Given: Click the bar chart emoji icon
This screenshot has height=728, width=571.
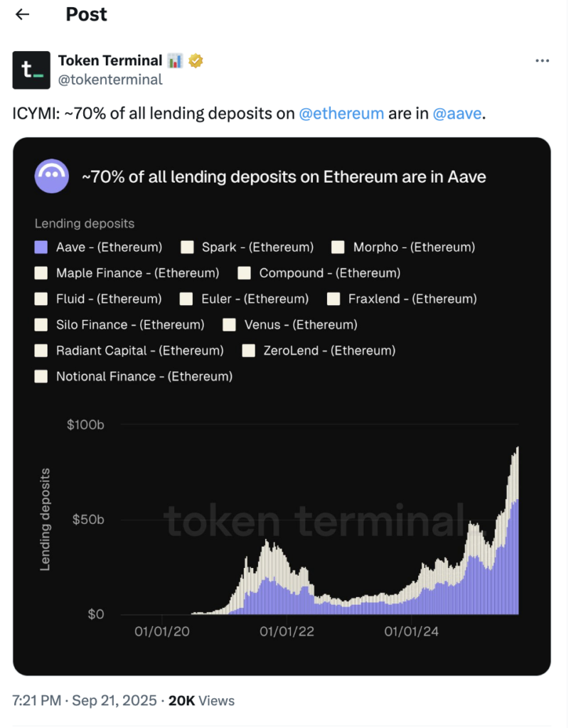Looking at the screenshot, I should point(175,61).
